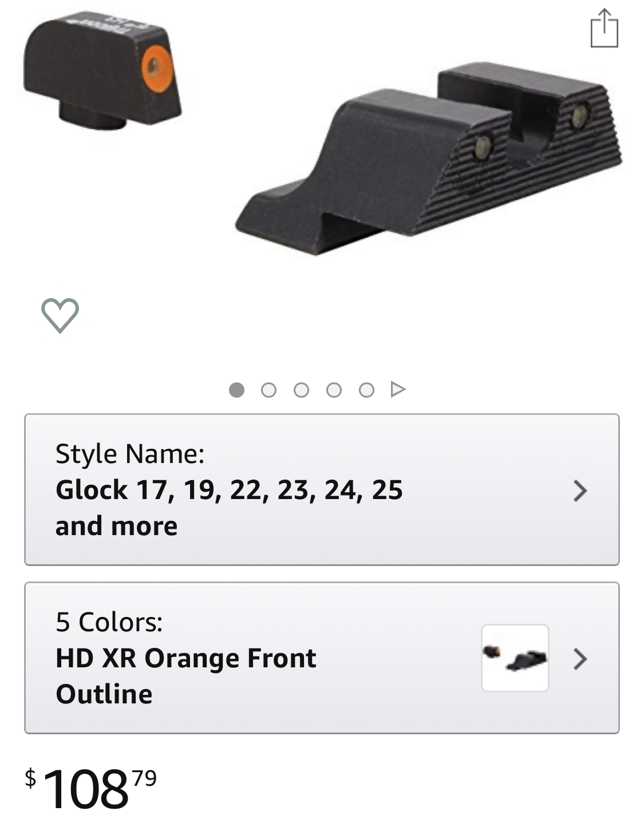Select HD XR Orange Front color thumbnail
The height and width of the screenshot is (823, 644).
515,658
